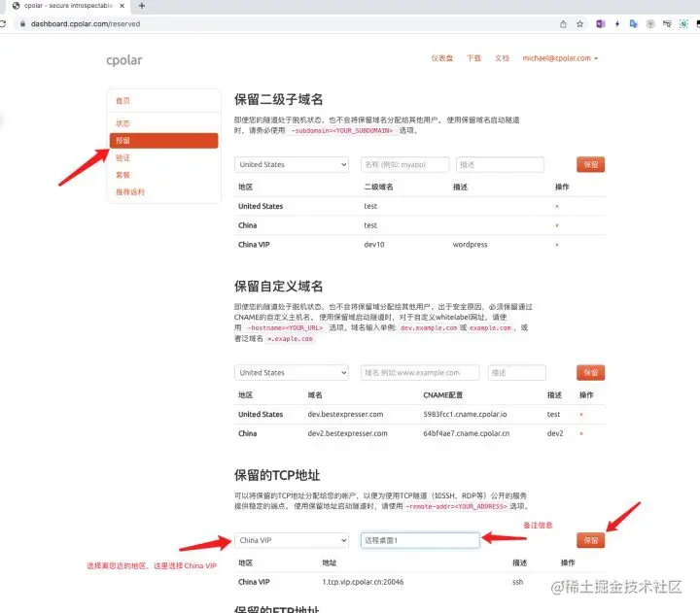Open region dropdown for subdomain reservation

[x=292, y=164]
